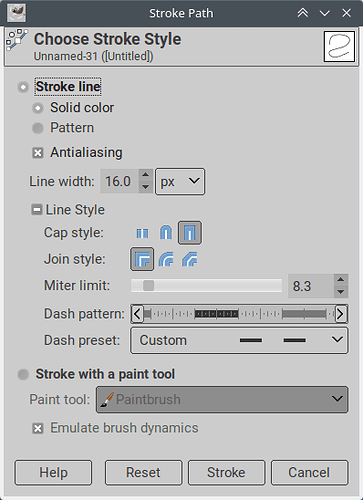Click the Choose Stroke Style heading

(108, 39)
